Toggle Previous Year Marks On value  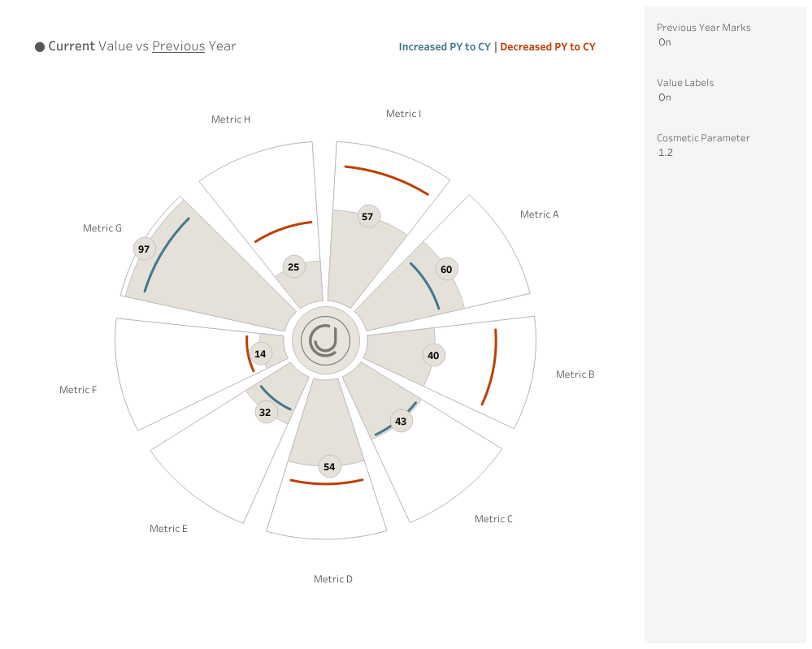pos(665,42)
